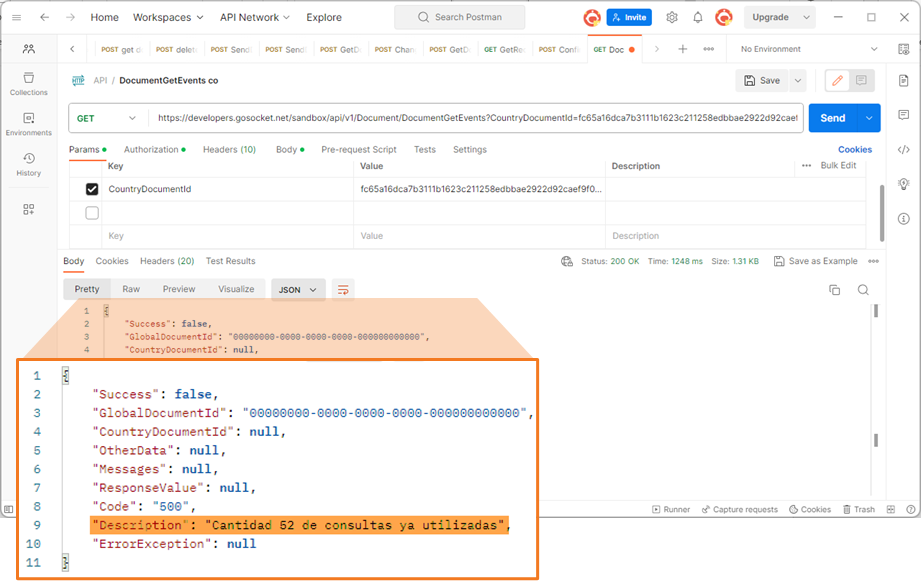Click the Save button

762,80
